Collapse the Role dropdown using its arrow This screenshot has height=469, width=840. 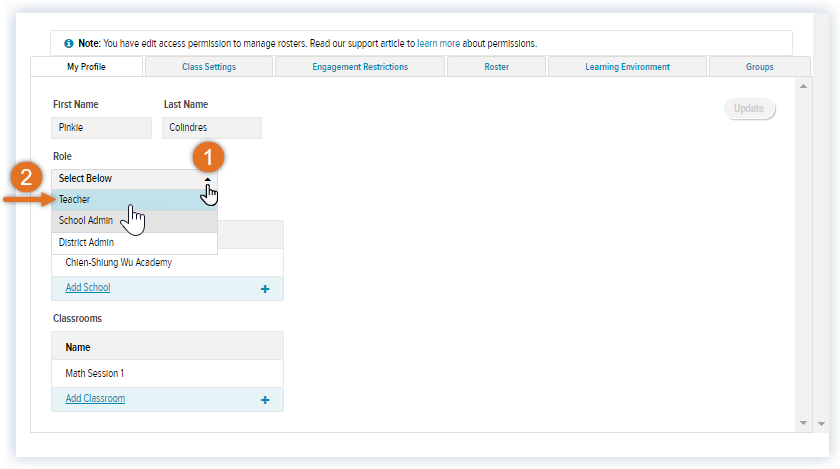click(207, 179)
